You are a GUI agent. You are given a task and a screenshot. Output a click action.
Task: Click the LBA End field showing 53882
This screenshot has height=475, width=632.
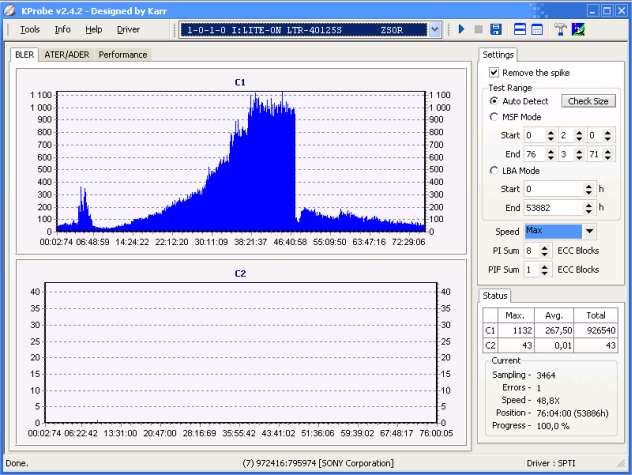pos(553,208)
